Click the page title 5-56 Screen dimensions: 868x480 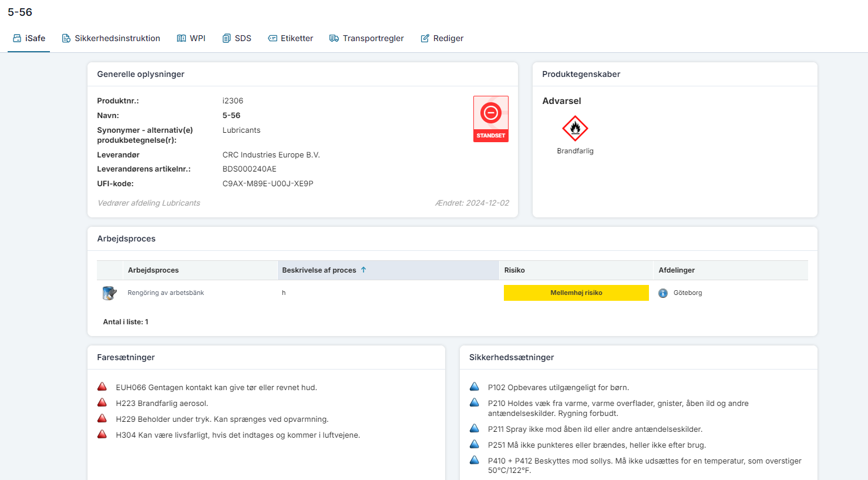coord(20,12)
